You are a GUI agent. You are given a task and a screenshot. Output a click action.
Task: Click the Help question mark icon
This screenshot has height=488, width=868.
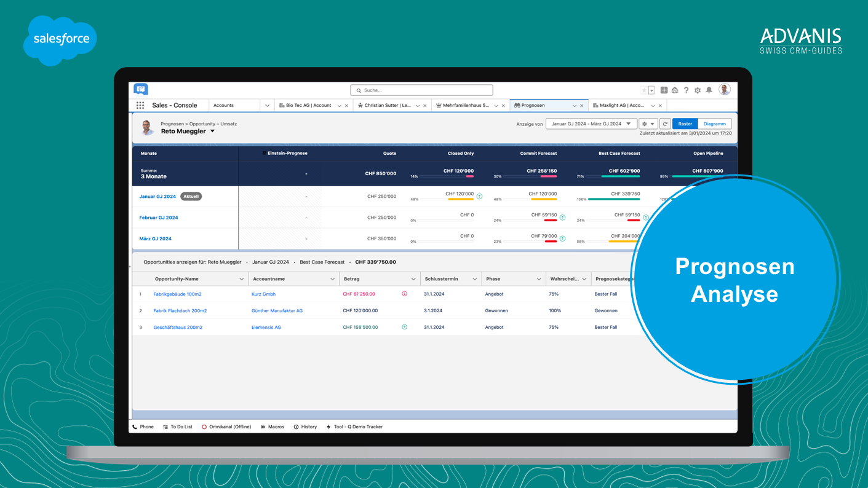click(687, 90)
